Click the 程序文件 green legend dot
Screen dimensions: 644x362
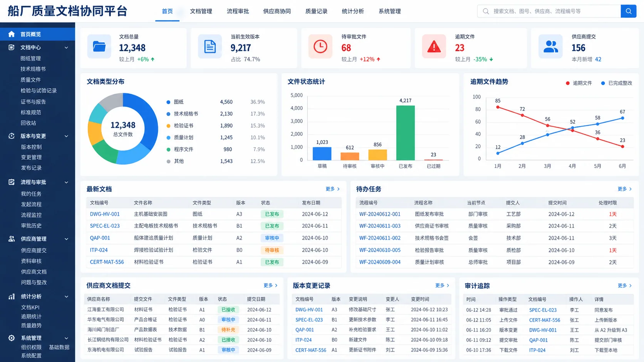168,149
